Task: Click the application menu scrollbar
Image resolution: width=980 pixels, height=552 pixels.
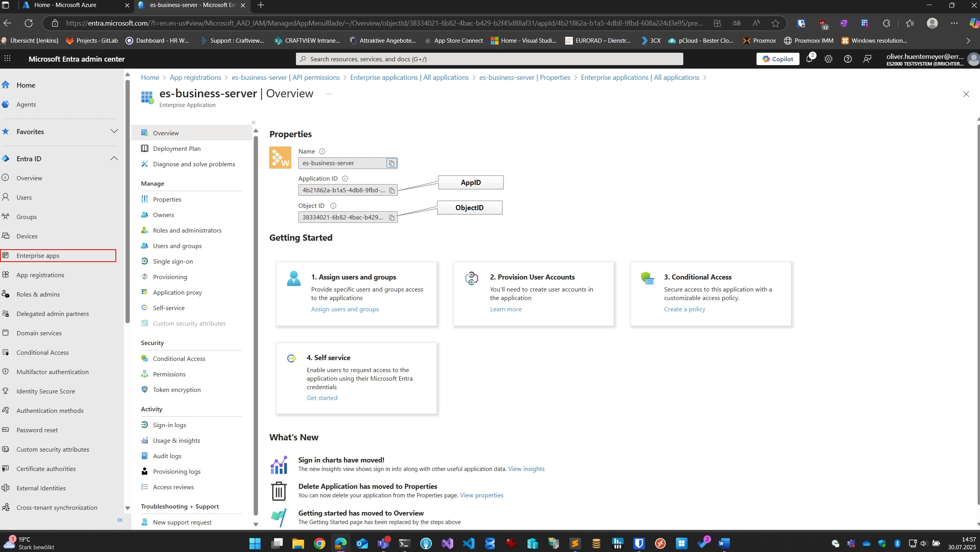Action: [256, 326]
